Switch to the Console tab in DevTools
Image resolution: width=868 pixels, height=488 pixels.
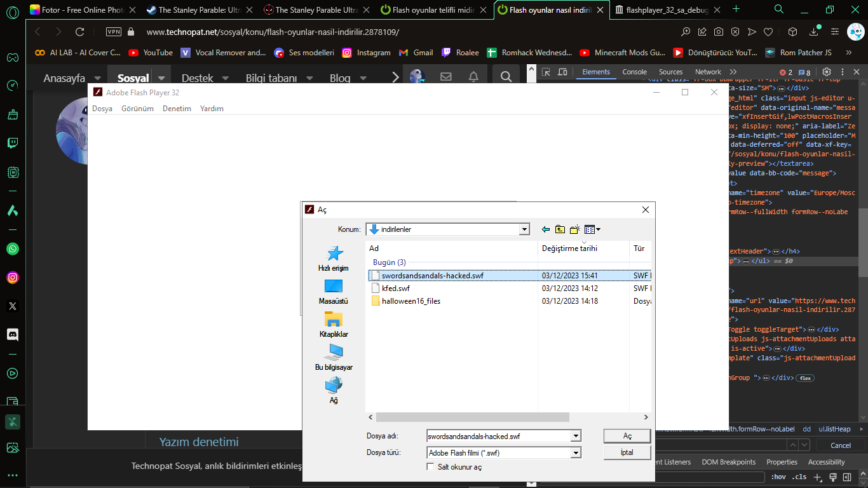[634, 72]
